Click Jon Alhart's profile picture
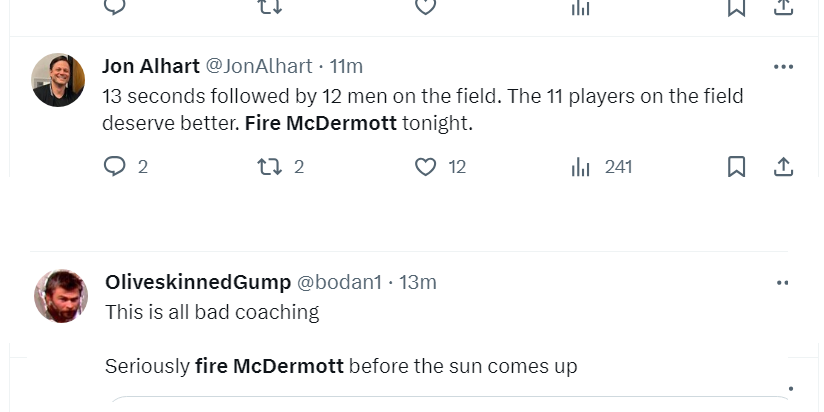824x412 pixels. pos(58,80)
